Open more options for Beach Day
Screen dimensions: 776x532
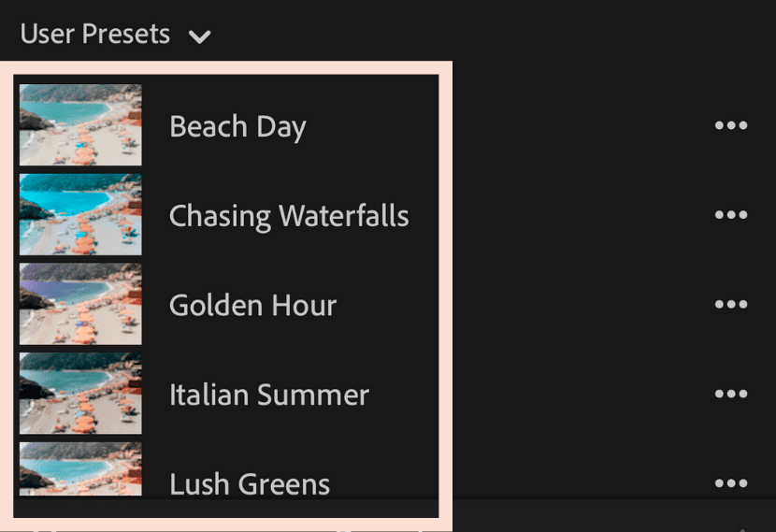click(x=730, y=126)
